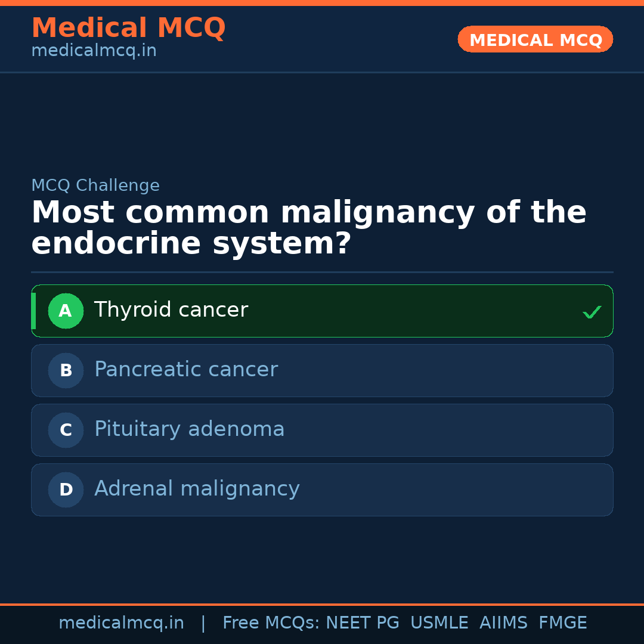
Task: Open the NEET PG category
Action: [x=362, y=622]
